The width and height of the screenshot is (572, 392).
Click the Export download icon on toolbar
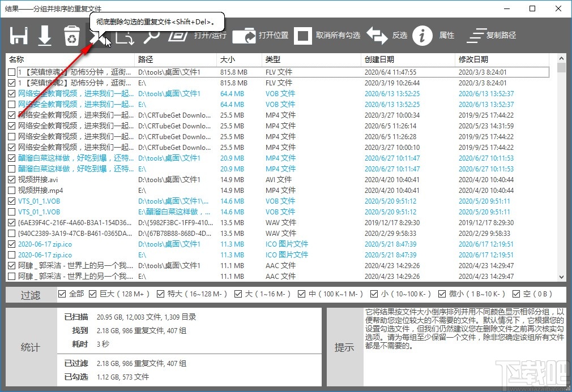click(x=45, y=35)
